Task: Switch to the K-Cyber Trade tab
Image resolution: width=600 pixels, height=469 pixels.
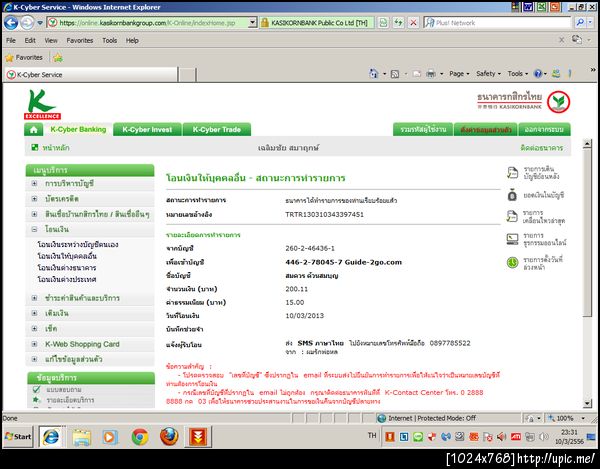Action: click(217, 129)
